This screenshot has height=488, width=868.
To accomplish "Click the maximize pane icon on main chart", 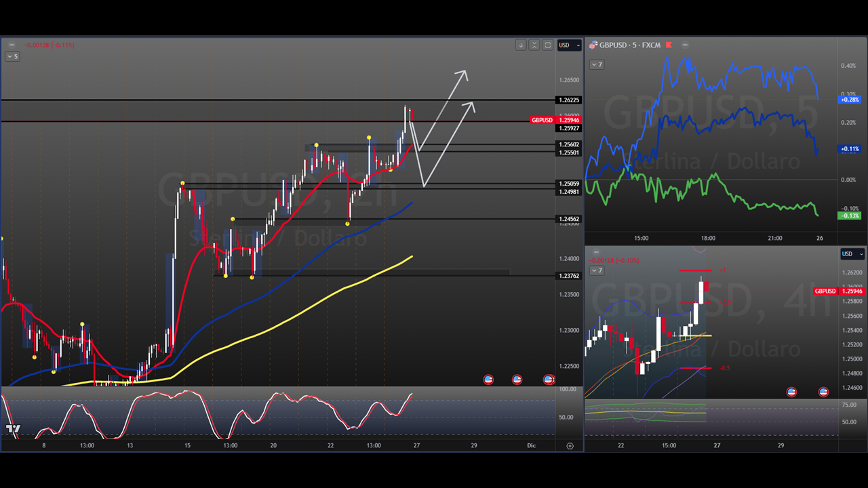I will tap(548, 45).
